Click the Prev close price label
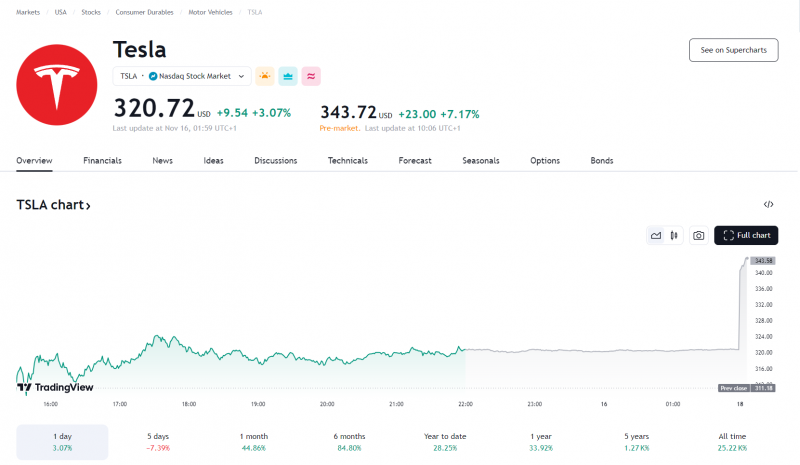This screenshot has height=465, width=800. tap(732, 388)
